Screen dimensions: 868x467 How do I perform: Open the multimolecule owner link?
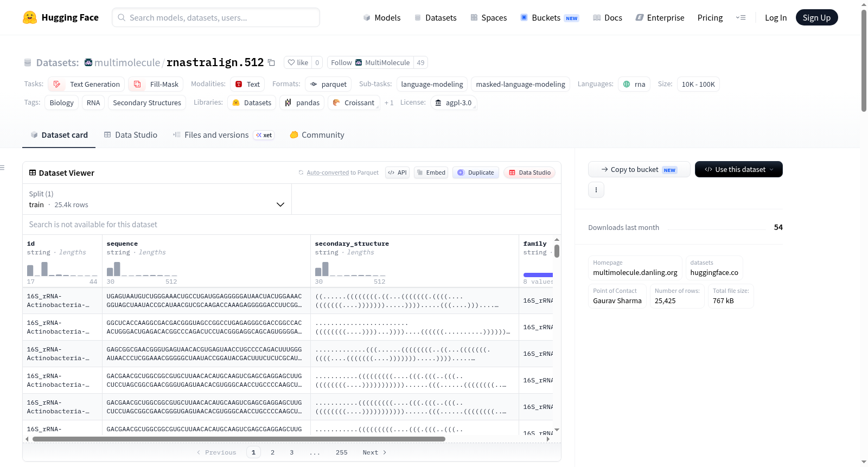(127, 62)
